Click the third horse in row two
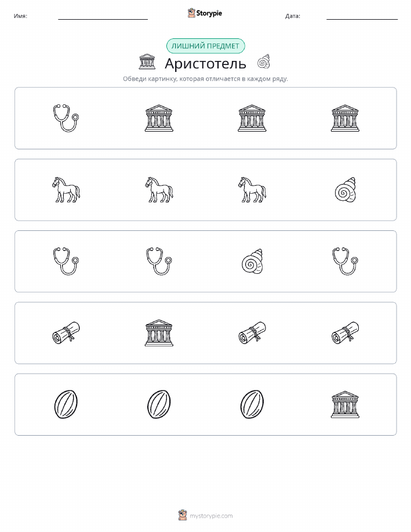 [x=252, y=190]
